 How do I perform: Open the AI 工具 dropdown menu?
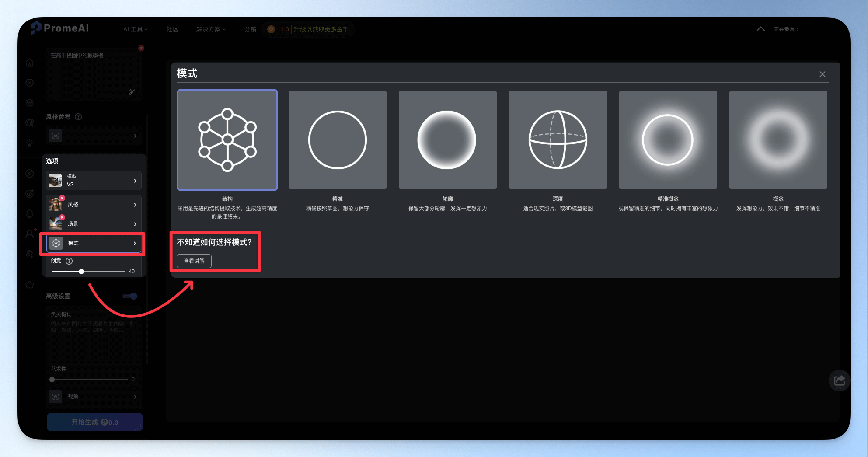(x=135, y=29)
